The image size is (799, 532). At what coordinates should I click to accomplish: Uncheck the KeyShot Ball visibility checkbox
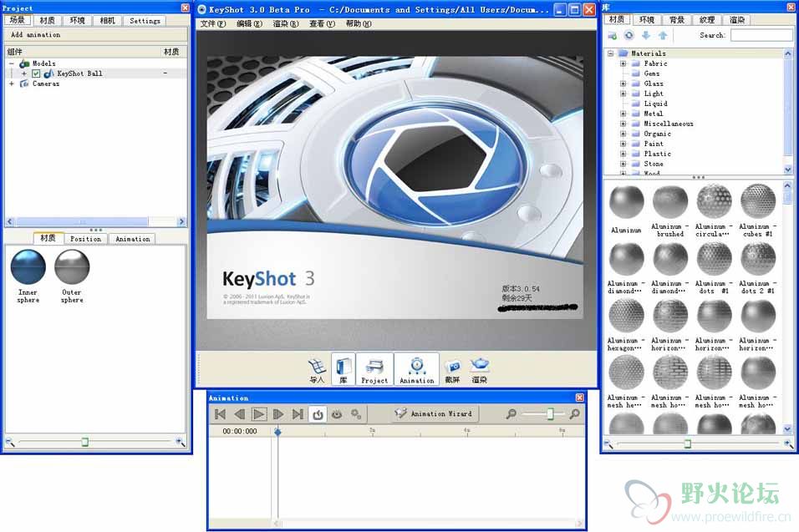coord(36,73)
